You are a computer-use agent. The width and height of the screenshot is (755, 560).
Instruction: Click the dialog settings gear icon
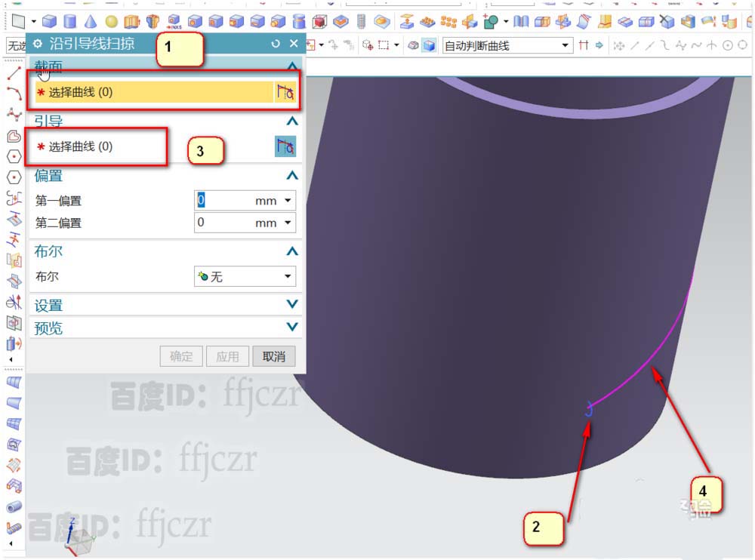click(38, 44)
